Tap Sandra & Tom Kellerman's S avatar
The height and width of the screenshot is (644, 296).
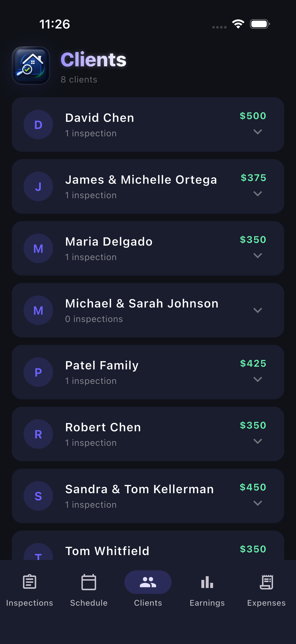(x=38, y=496)
